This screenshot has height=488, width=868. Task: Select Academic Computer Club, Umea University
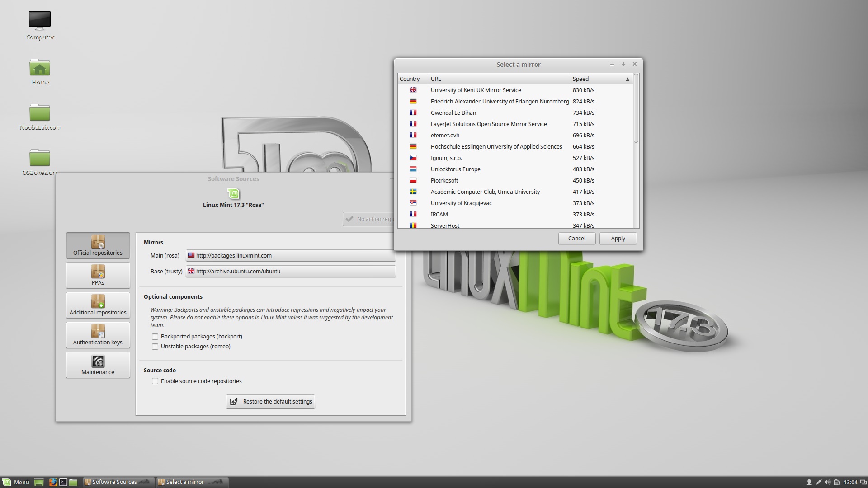click(515, 192)
